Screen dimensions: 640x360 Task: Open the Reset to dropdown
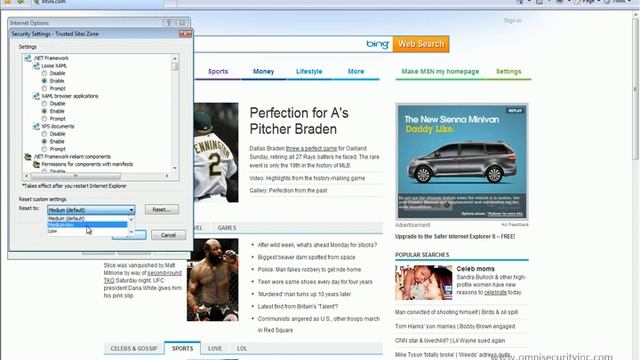91,210
